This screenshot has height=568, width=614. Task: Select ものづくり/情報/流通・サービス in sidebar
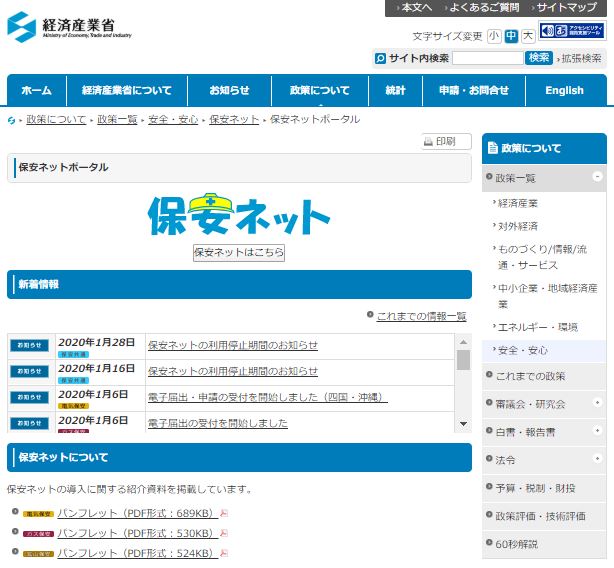point(542,257)
